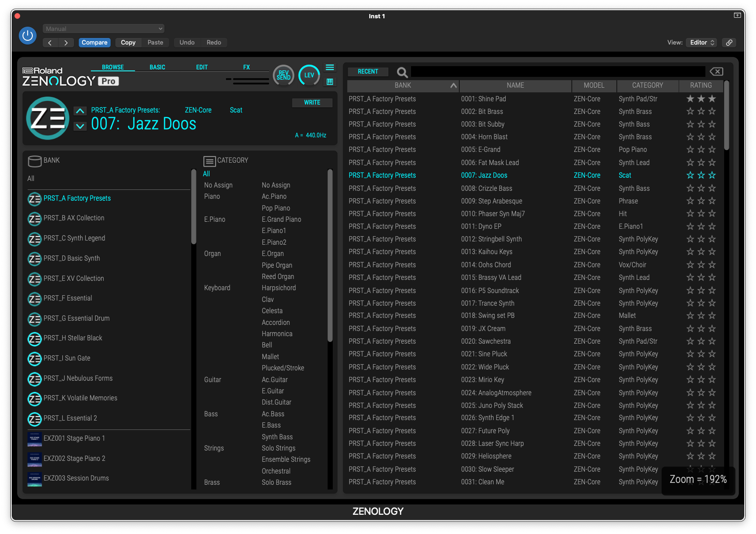Go to the next preset arrow
This screenshot has height=534, width=756.
pyautogui.click(x=66, y=43)
